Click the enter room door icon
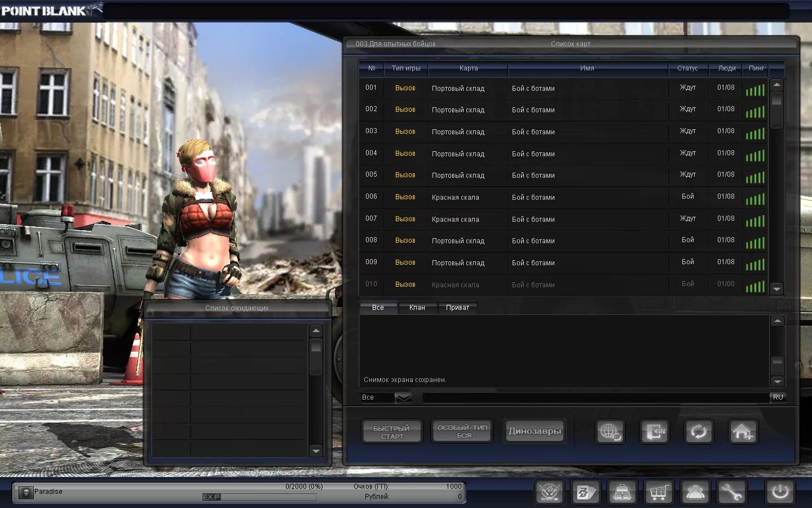This screenshot has width=812, height=508. point(654,432)
